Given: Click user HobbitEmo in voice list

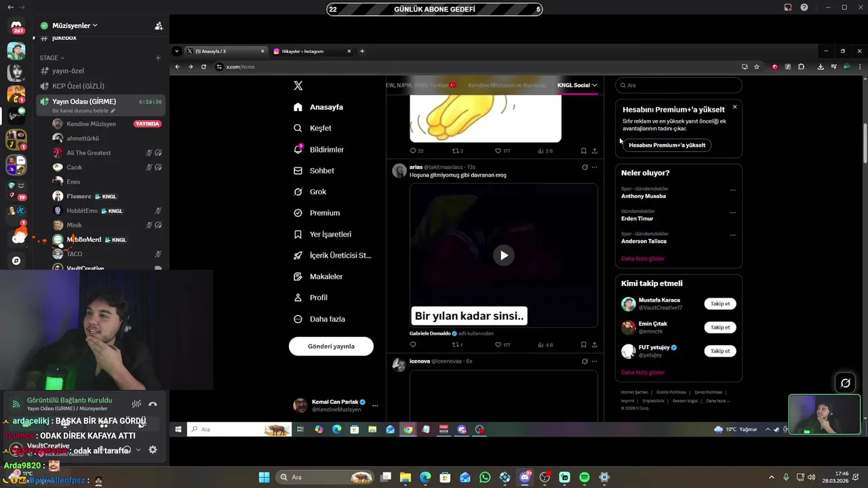Looking at the screenshot, I should (82, 211).
